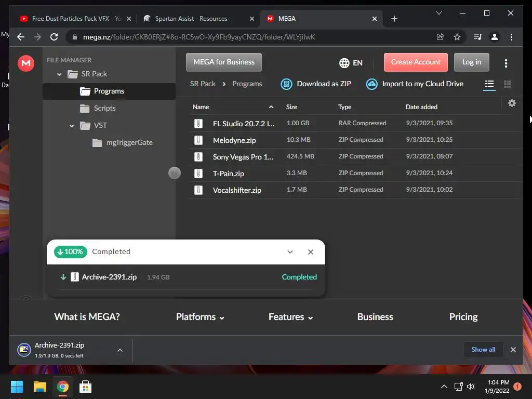Close the Chrome downloads bar
532x399 pixels.
click(x=513, y=350)
